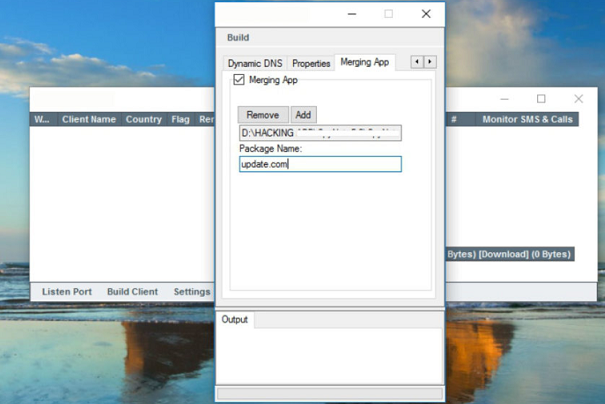Open the Build menu
This screenshot has height=404, width=605.
(238, 37)
